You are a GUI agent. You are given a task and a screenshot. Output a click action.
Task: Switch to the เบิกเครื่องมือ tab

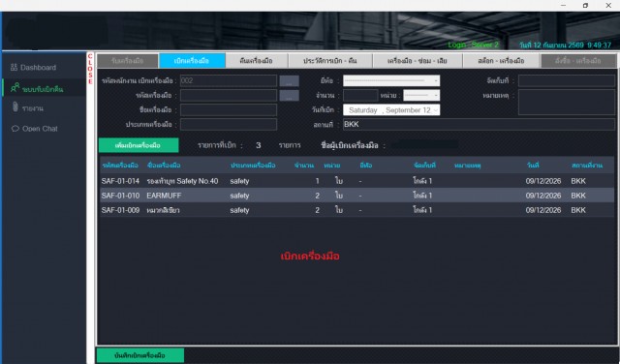click(x=192, y=61)
